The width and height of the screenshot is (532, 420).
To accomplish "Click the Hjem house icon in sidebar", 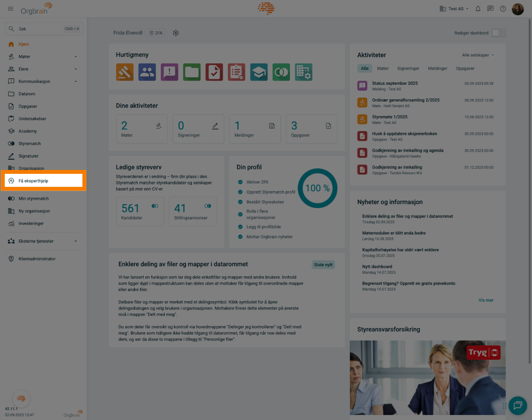I will coord(11,44).
